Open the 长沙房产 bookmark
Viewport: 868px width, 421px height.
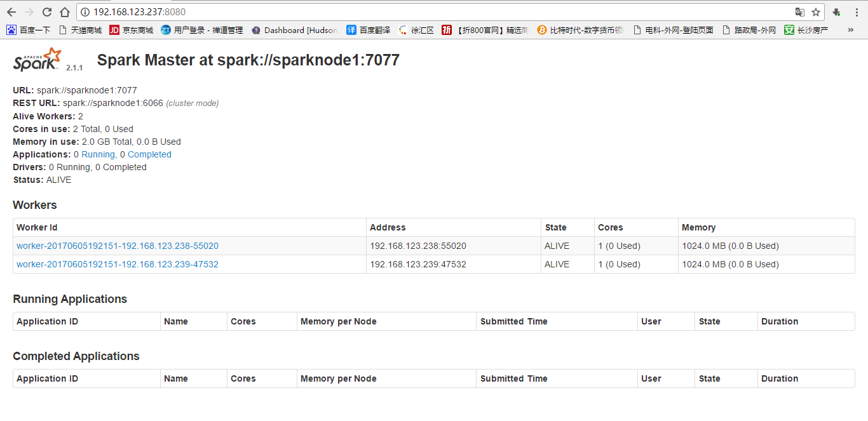pos(806,30)
